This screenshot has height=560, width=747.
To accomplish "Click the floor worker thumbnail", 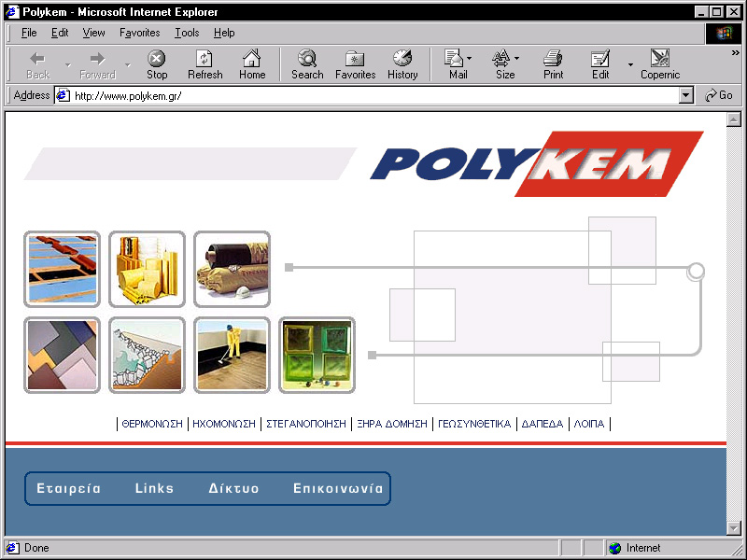I will pyautogui.click(x=232, y=355).
